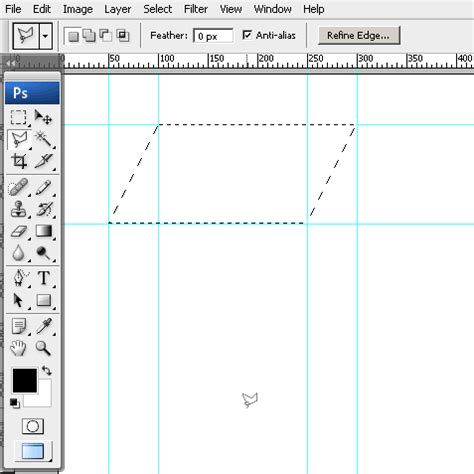
Task: Select the Zoom tool
Action: point(43,348)
